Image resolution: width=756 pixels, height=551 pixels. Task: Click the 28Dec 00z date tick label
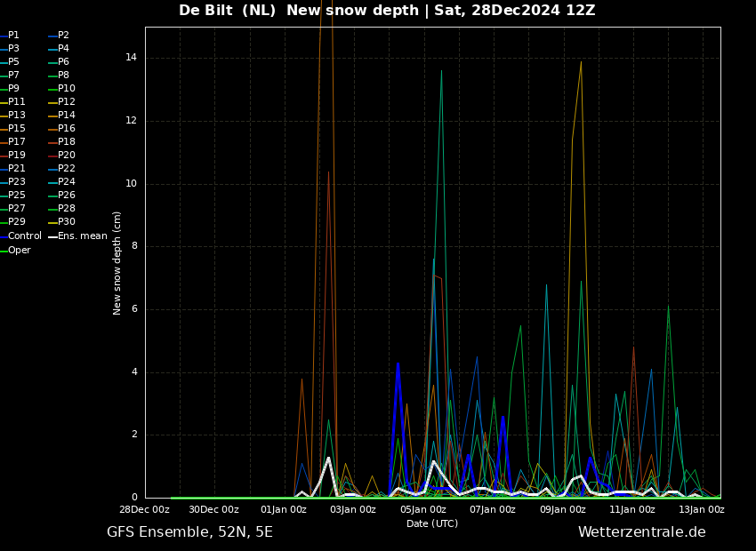pos(145,510)
